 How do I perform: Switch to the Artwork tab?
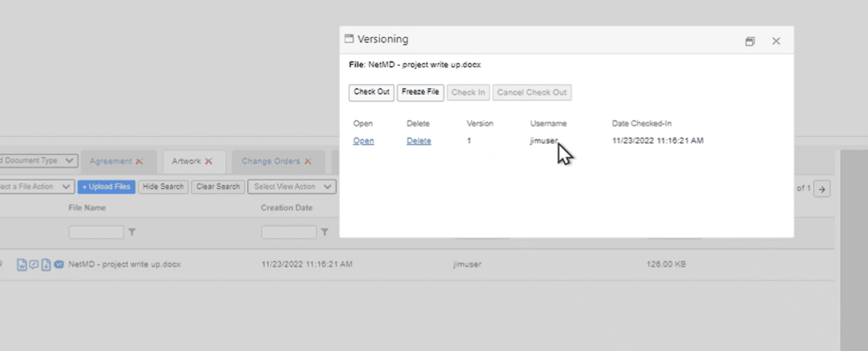[186, 162]
